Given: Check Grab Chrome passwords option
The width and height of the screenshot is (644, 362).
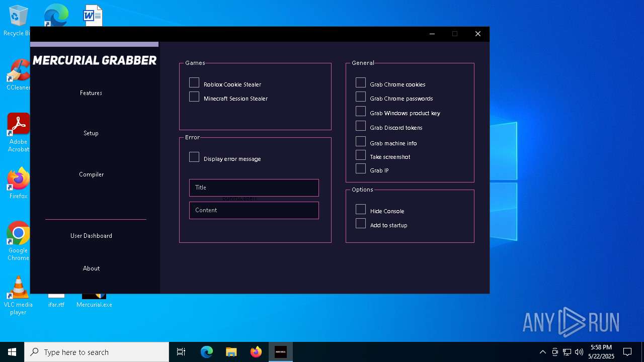Looking at the screenshot, I should pyautogui.click(x=361, y=97).
